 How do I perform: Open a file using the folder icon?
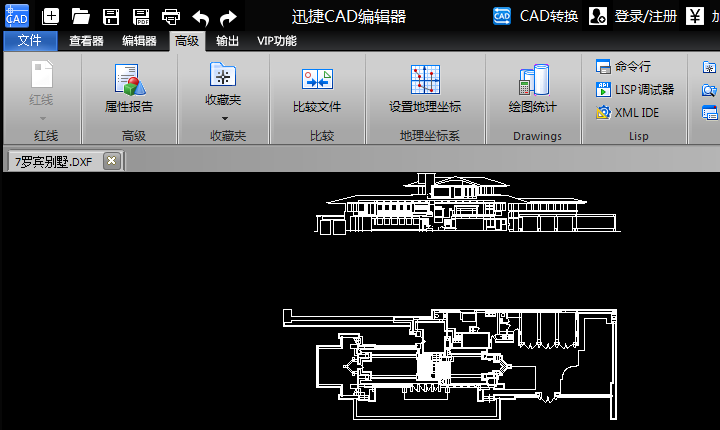[x=80, y=17]
